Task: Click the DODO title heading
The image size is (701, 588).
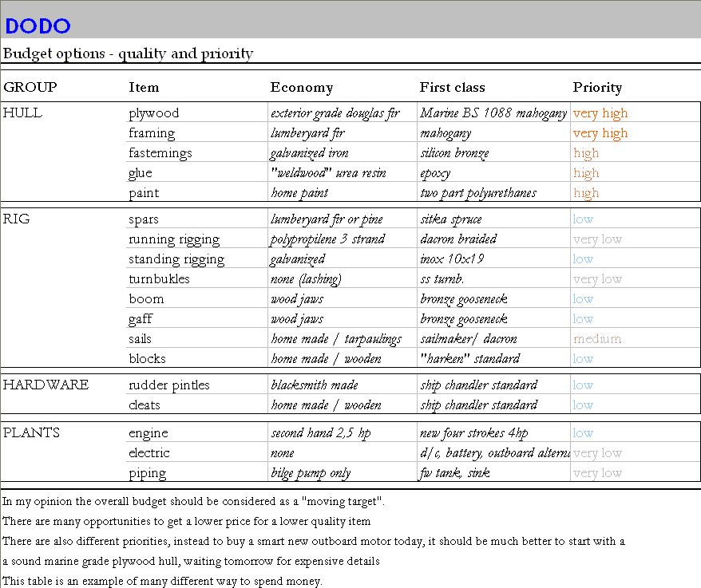Action: pyautogui.click(x=38, y=26)
